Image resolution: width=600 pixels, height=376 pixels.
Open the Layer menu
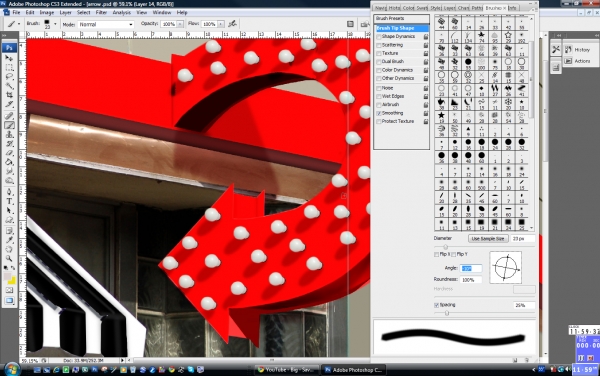pos(65,13)
